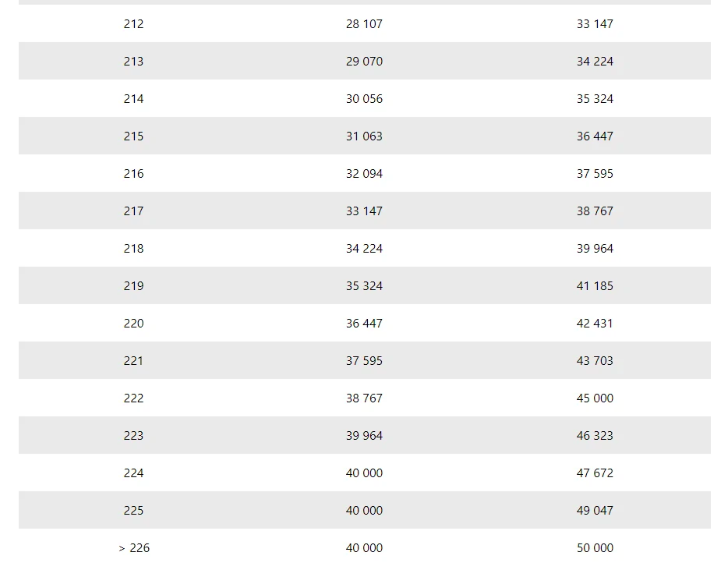Click the 31 063 cell
728x577 pixels.
364,136
